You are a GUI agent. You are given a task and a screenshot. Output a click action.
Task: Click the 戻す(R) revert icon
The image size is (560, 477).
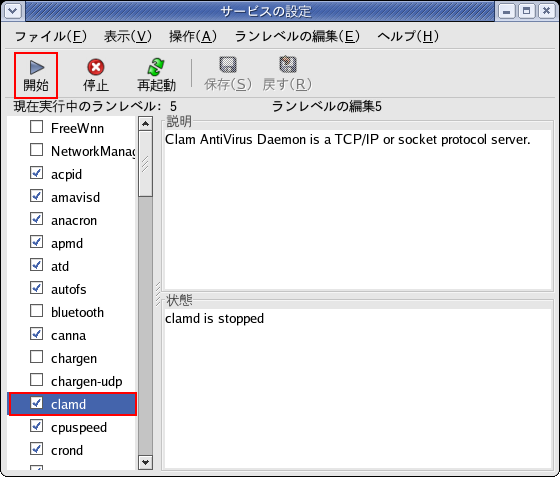pyautogui.click(x=288, y=75)
